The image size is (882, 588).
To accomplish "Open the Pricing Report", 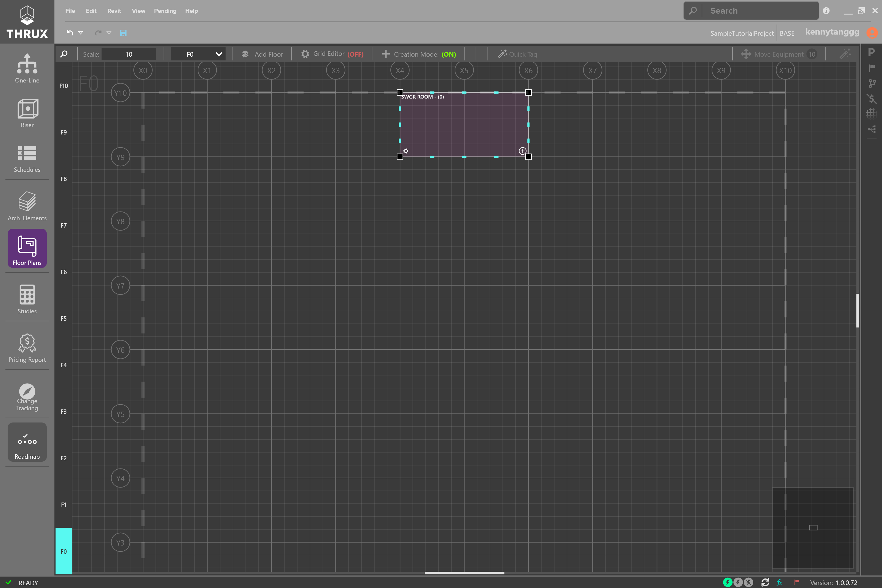I will (27, 347).
